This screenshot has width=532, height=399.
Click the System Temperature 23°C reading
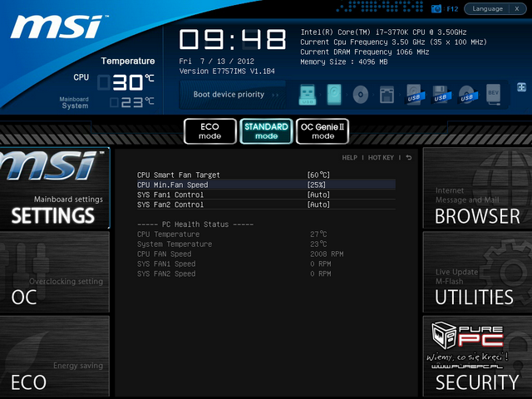(x=318, y=244)
